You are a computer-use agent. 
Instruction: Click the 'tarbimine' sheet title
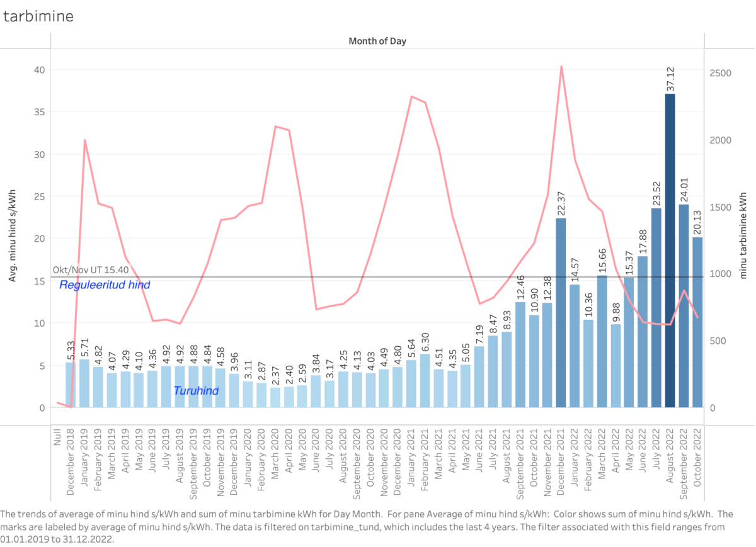pyautogui.click(x=38, y=16)
